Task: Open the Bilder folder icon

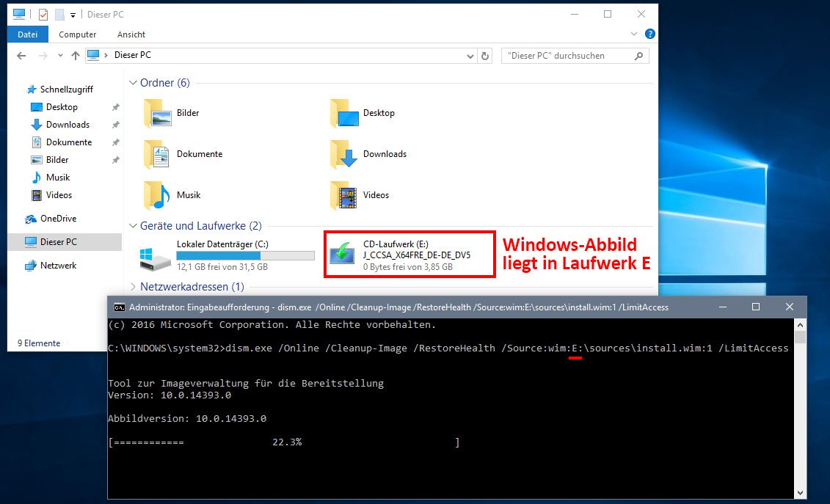Action: 157,114
